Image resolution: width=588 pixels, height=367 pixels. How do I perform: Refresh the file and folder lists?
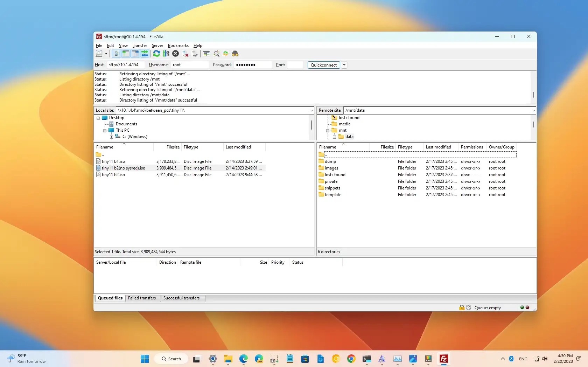coord(156,54)
